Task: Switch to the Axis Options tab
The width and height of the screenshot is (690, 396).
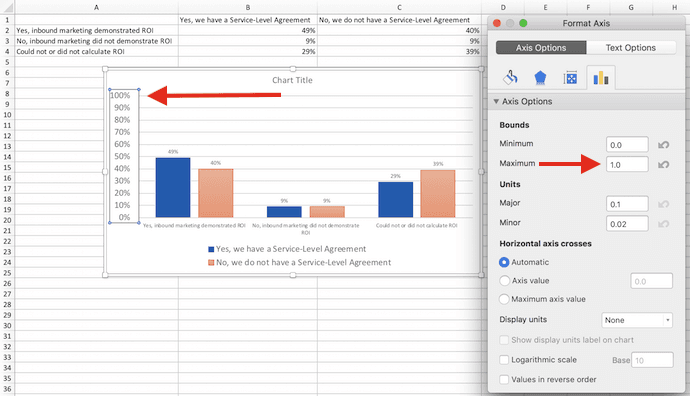Action: (x=541, y=48)
